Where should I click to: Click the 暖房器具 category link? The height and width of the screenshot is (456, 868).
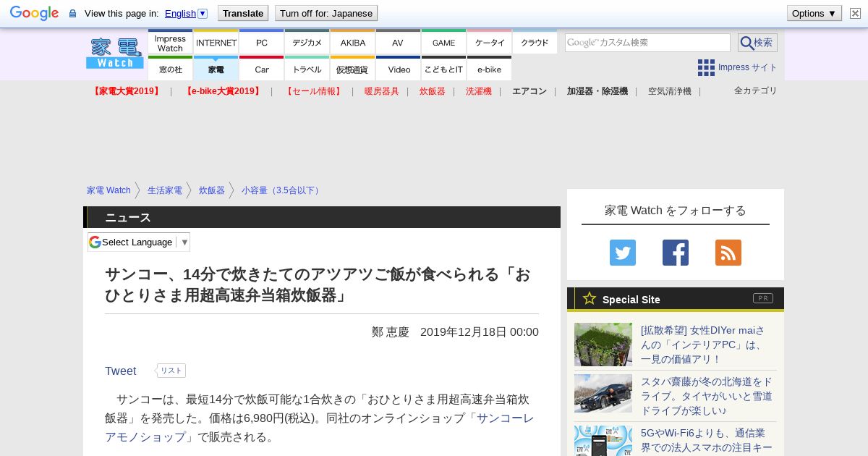coord(382,91)
